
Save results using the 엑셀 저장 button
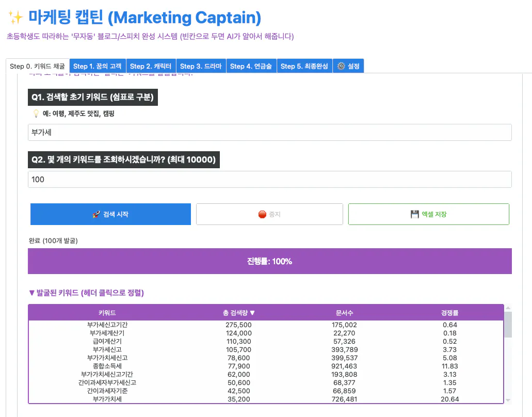click(428, 214)
